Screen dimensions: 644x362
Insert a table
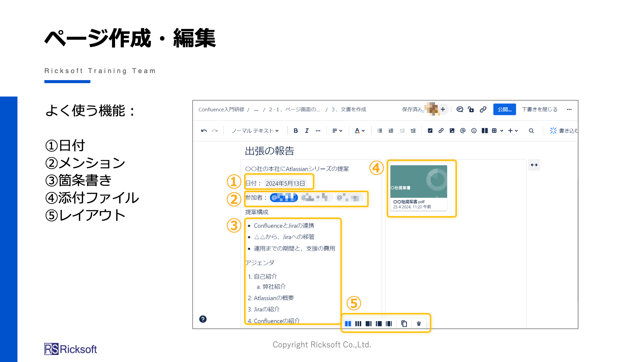coord(494,131)
